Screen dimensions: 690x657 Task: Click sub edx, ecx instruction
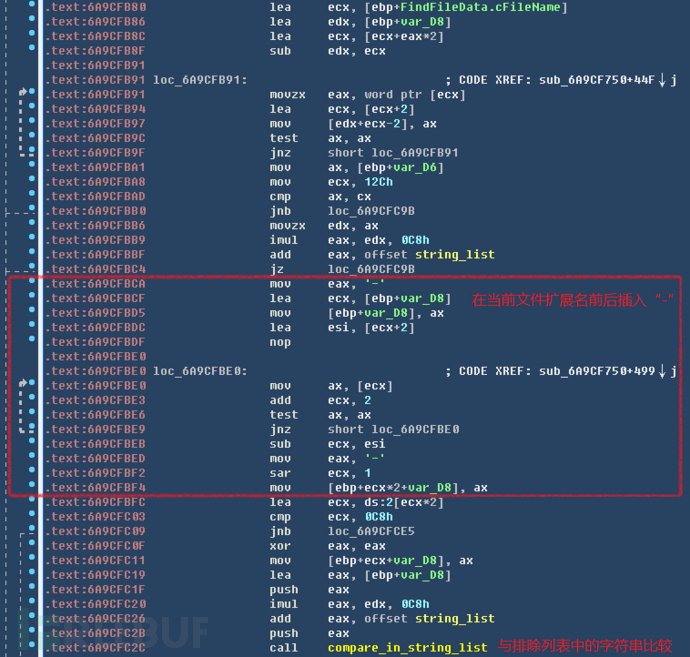tap(327, 51)
